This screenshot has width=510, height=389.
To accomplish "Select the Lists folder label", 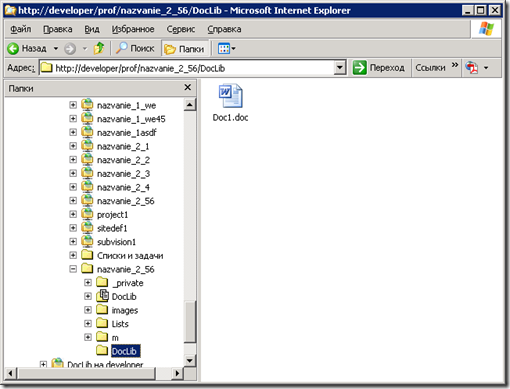I will (120, 324).
